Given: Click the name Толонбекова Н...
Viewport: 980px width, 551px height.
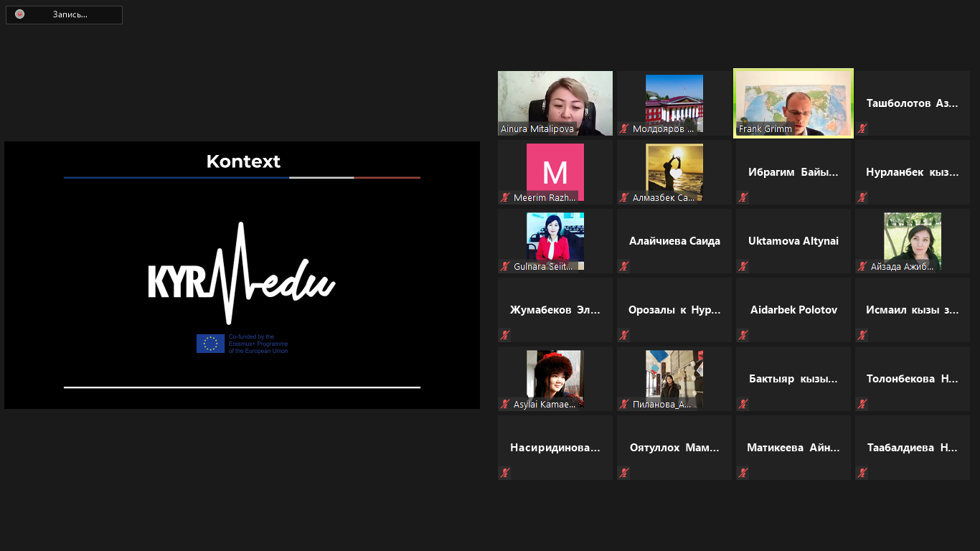Looking at the screenshot, I should 913,379.
